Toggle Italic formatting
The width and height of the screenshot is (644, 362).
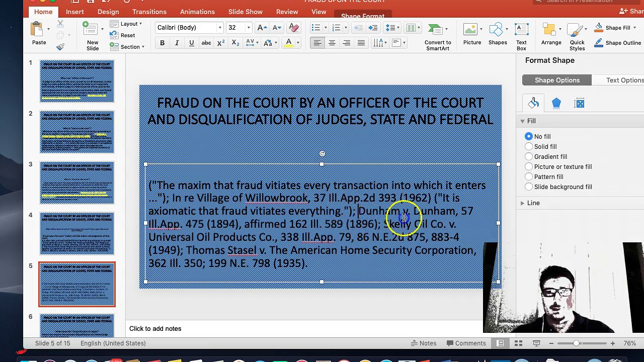177,43
